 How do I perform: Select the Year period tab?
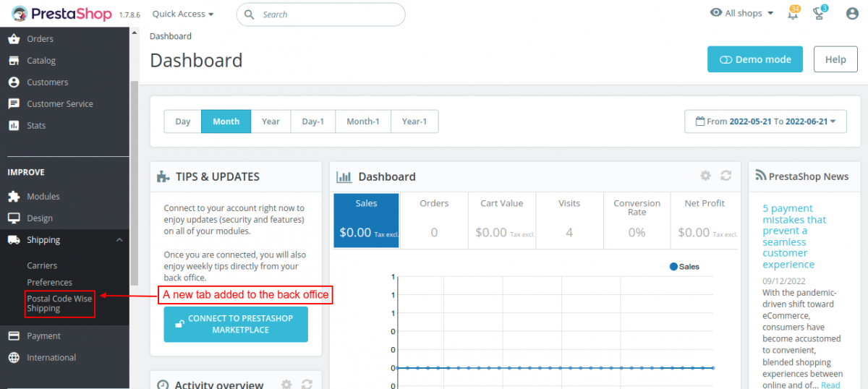click(x=271, y=121)
